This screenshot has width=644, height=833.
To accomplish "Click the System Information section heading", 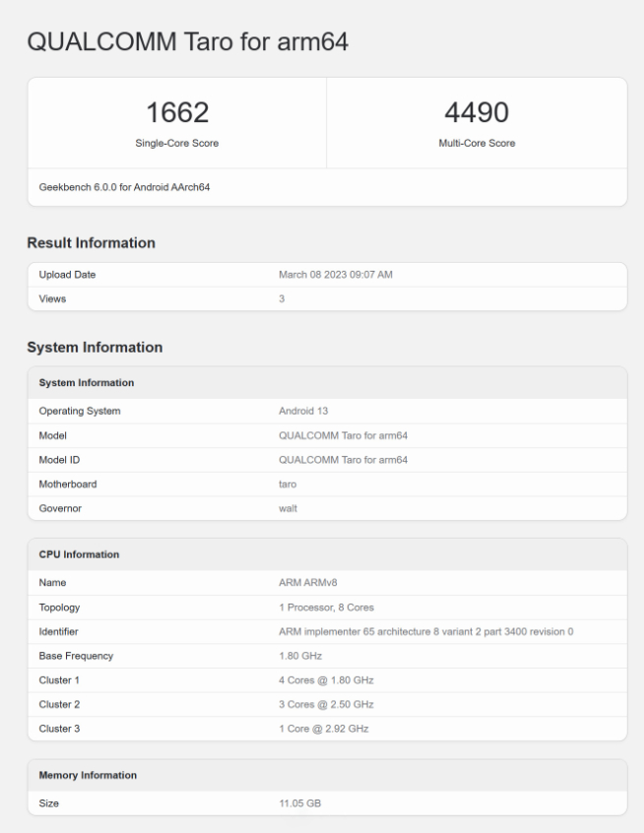I will click(95, 348).
